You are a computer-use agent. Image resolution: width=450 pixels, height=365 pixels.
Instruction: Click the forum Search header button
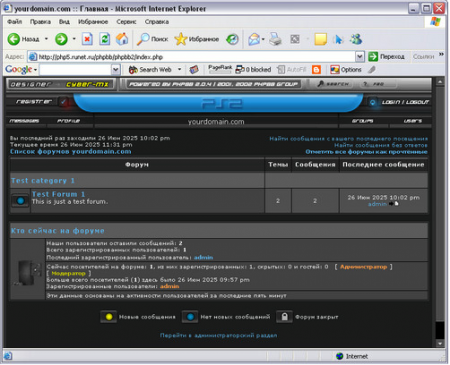coord(334,84)
